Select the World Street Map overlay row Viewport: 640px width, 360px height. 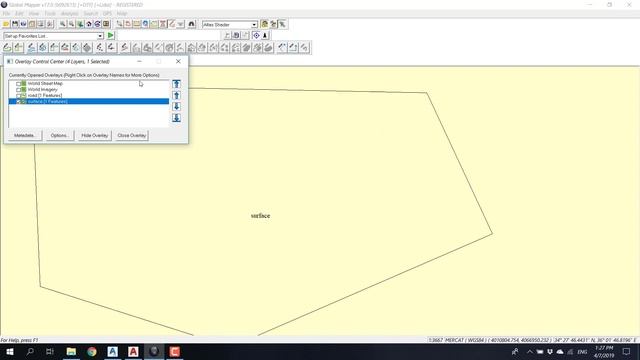(89, 83)
